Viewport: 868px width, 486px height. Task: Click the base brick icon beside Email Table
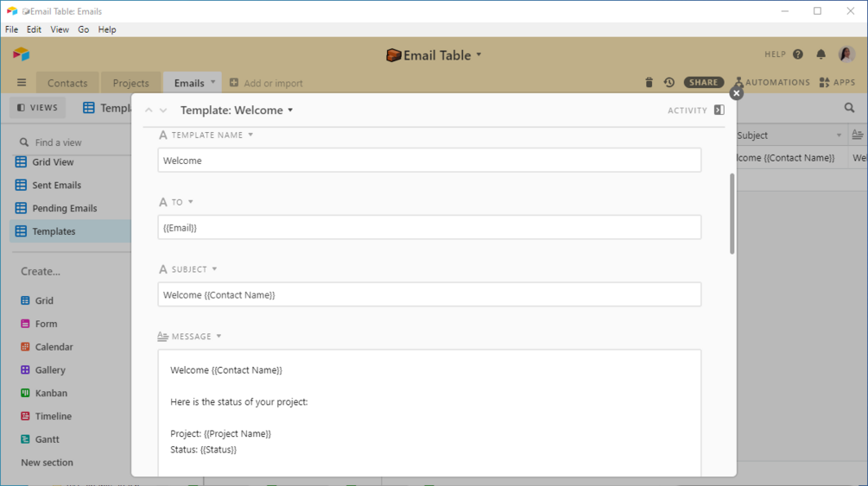click(393, 55)
